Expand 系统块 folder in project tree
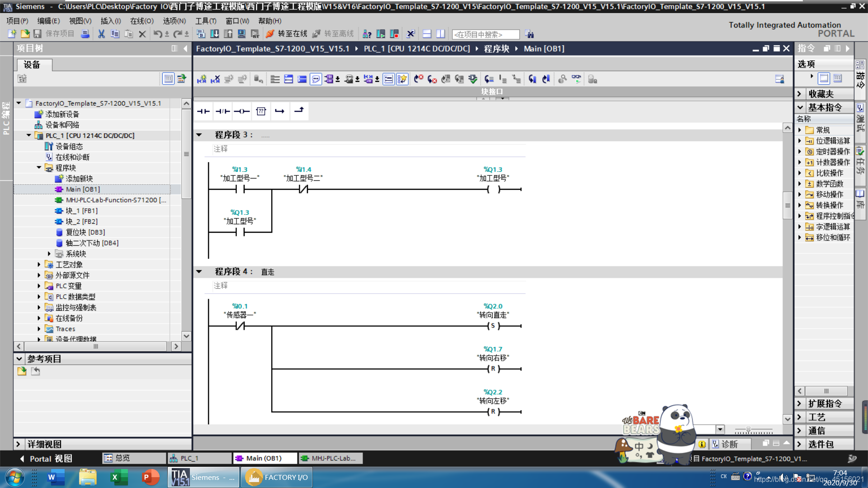This screenshot has height=488, width=868. click(49, 254)
